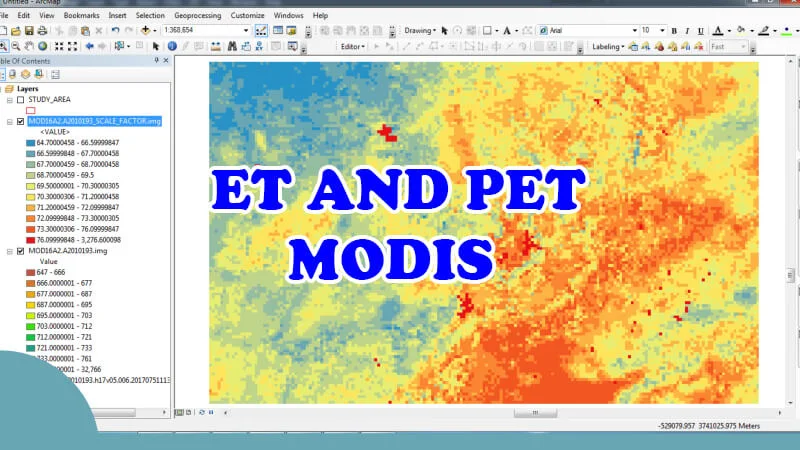Select the Drawing toolbar pointer tool
This screenshot has width=800, height=450.
444,31
